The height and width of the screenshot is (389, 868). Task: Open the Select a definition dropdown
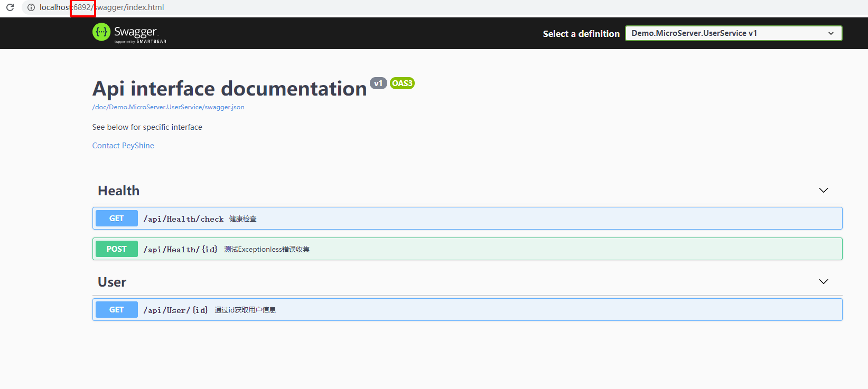coord(733,33)
